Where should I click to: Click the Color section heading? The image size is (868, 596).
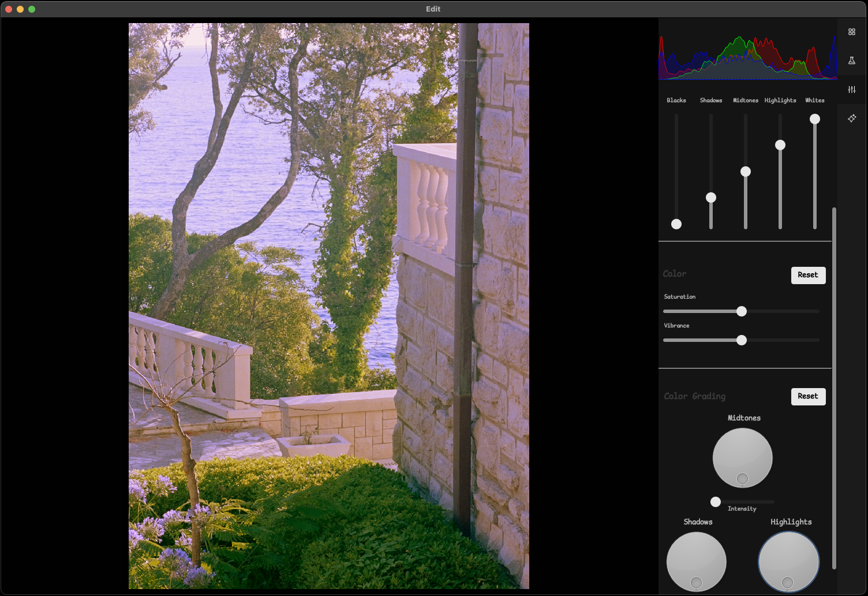tap(675, 274)
